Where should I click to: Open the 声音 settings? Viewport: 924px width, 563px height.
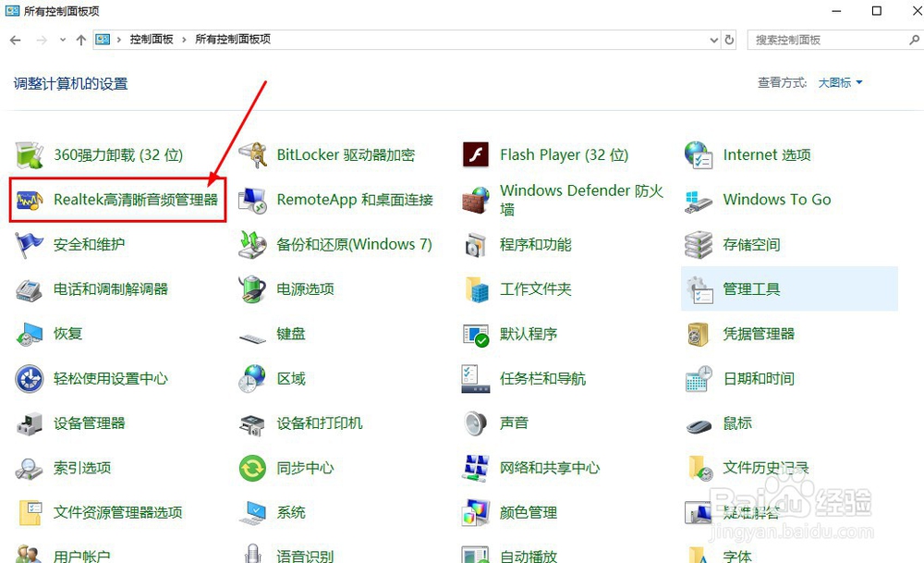click(x=516, y=422)
